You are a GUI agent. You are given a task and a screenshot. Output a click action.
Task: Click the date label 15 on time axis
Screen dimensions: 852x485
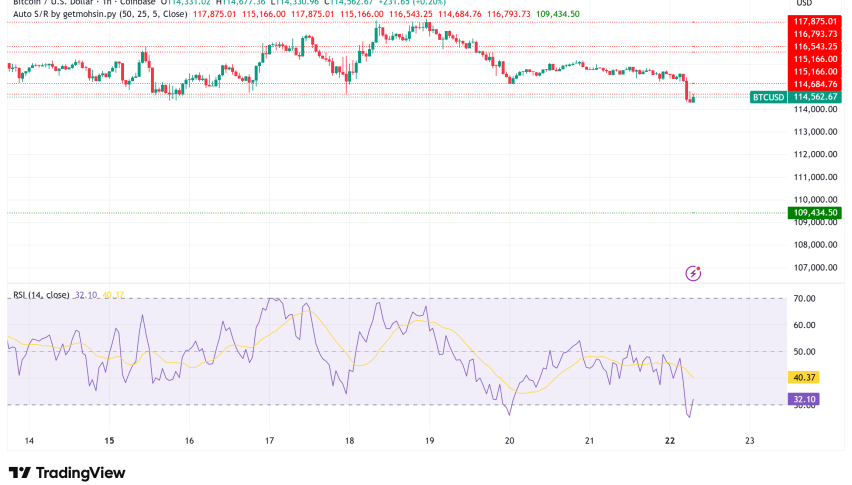pyautogui.click(x=109, y=441)
